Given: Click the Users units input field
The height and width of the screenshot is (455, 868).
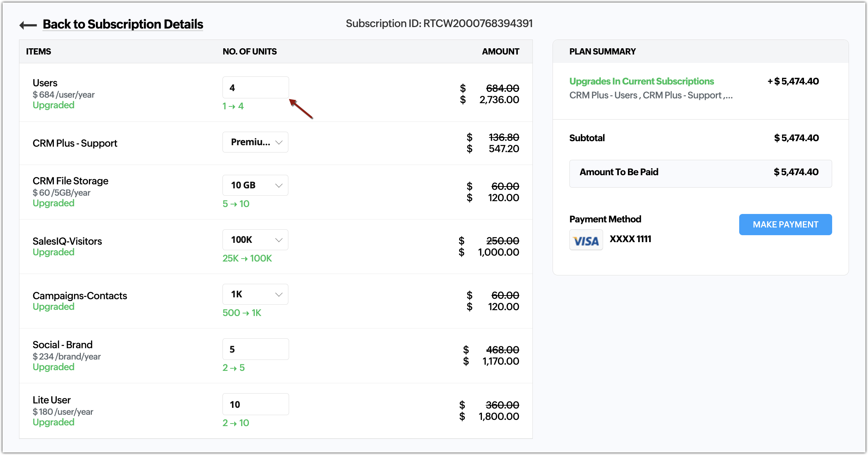Looking at the screenshot, I should pyautogui.click(x=255, y=87).
